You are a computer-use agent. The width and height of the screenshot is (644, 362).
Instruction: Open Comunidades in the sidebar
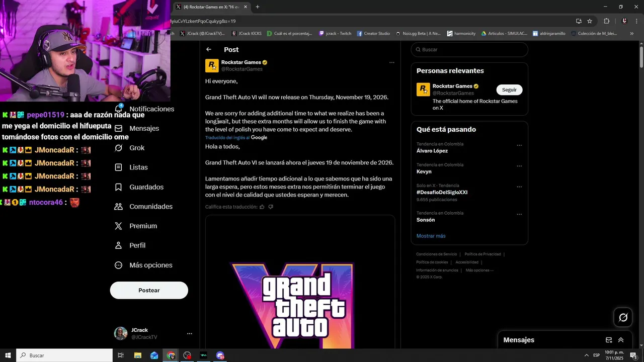[x=143, y=207]
